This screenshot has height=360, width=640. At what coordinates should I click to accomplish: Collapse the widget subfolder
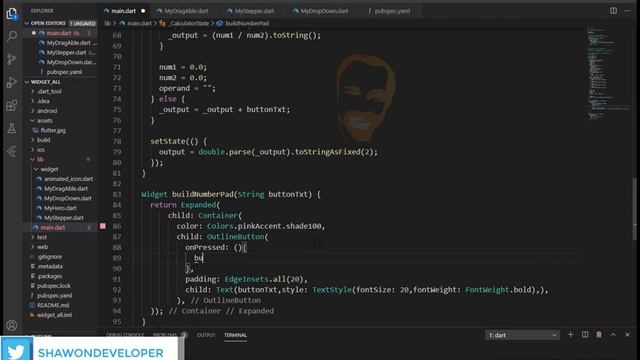pos(49,169)
